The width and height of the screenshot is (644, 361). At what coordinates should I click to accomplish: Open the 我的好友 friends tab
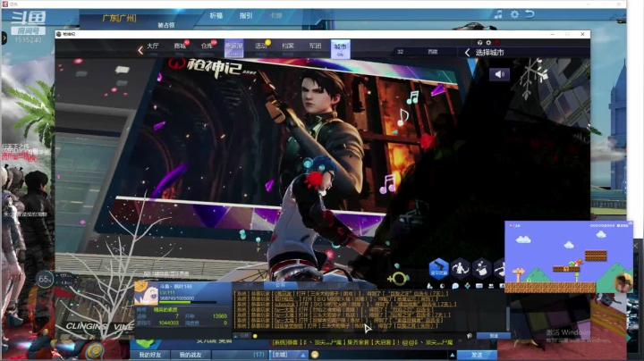pyautogui.click(x=150, y=355)
